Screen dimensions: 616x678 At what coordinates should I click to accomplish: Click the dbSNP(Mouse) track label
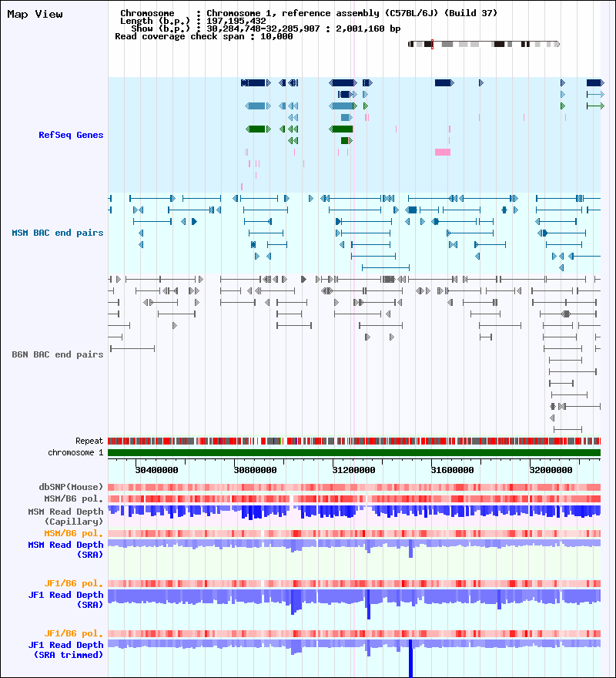pyautogui.click(x=71, y=487)
